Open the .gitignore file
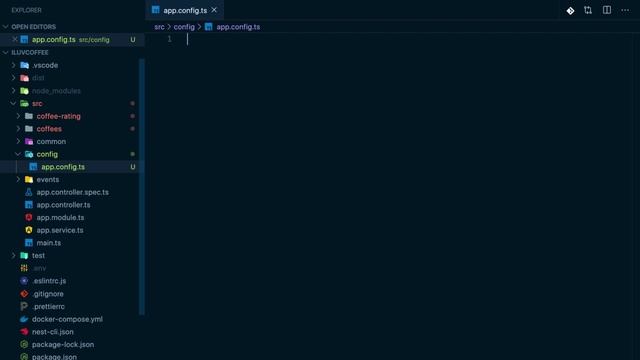 click(48, 293)
